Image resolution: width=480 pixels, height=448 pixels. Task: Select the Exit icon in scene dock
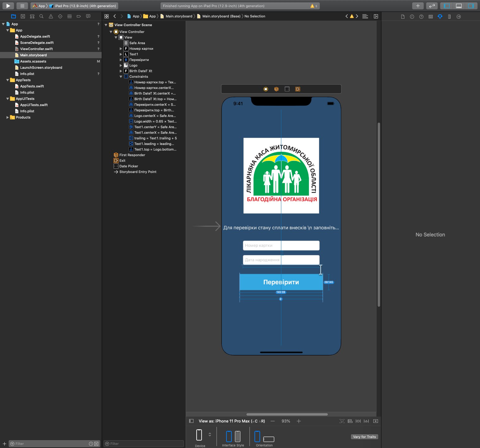point(298,89)
